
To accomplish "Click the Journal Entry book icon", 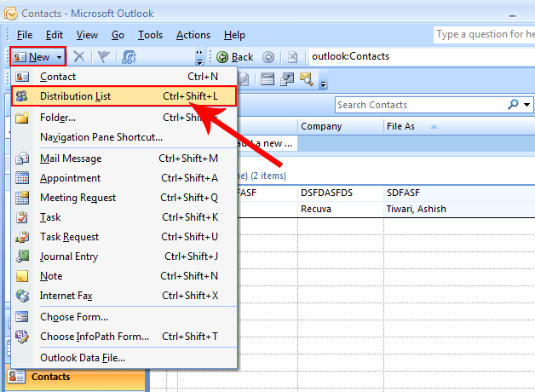I will pos(22,257).
